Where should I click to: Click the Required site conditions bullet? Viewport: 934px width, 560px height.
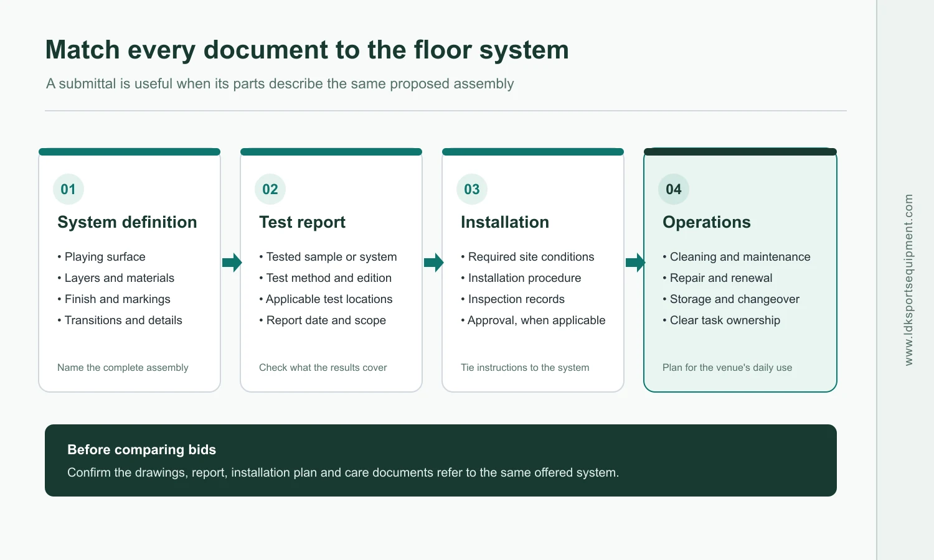tap(527, 257)
